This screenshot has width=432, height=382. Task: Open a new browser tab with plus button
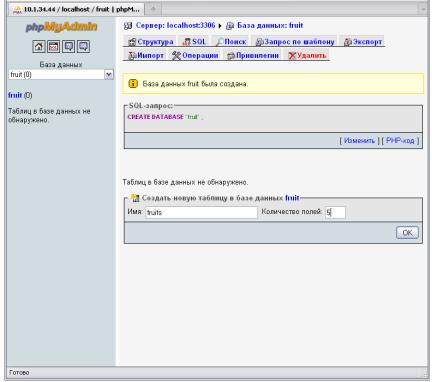click(x=153, y=9)
